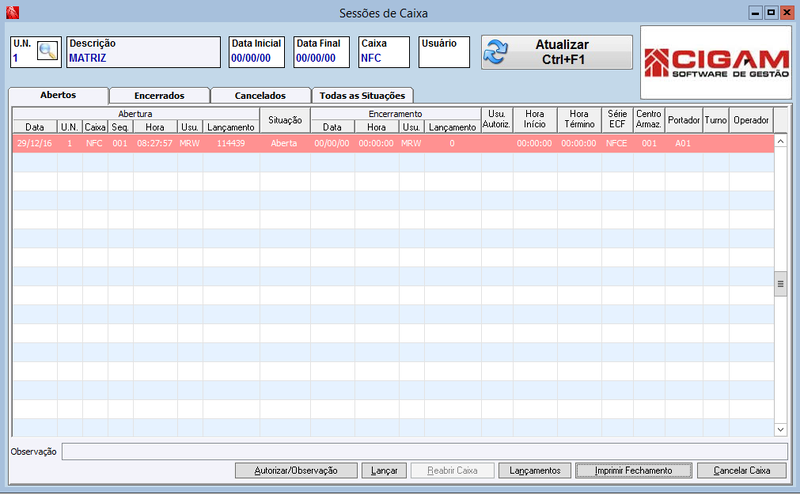Click the NFCE série ECF cell
Viewport: 800px width, 495px height.
click(x=616, y=143)
